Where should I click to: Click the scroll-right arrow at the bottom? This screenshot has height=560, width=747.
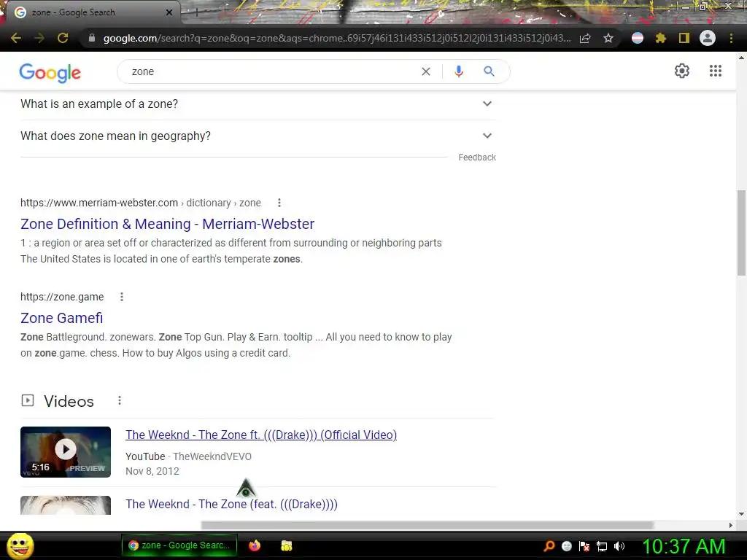731,525
